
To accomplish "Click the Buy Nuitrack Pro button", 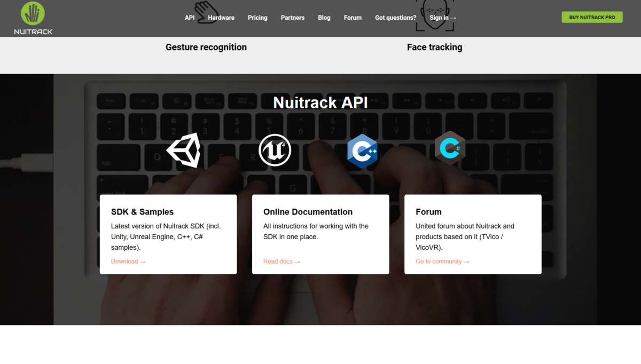I will click(592, 17).
